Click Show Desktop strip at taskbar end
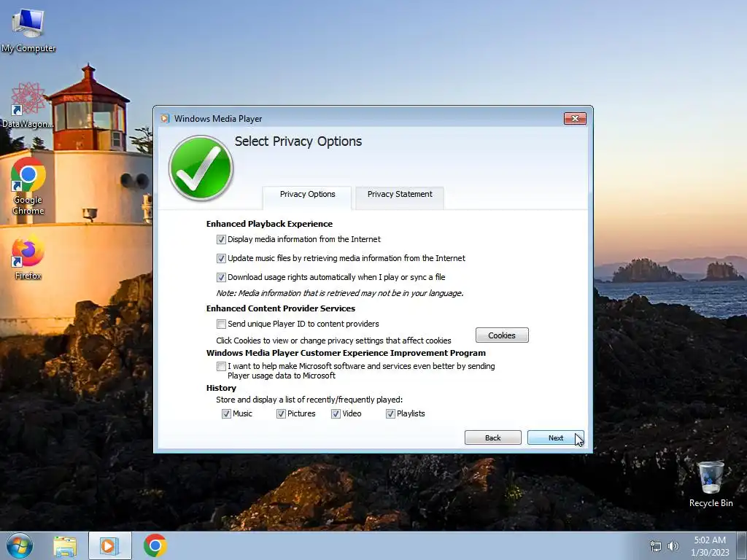The height and width of the screenshot is (560, 747). click(x=742, y=545)
